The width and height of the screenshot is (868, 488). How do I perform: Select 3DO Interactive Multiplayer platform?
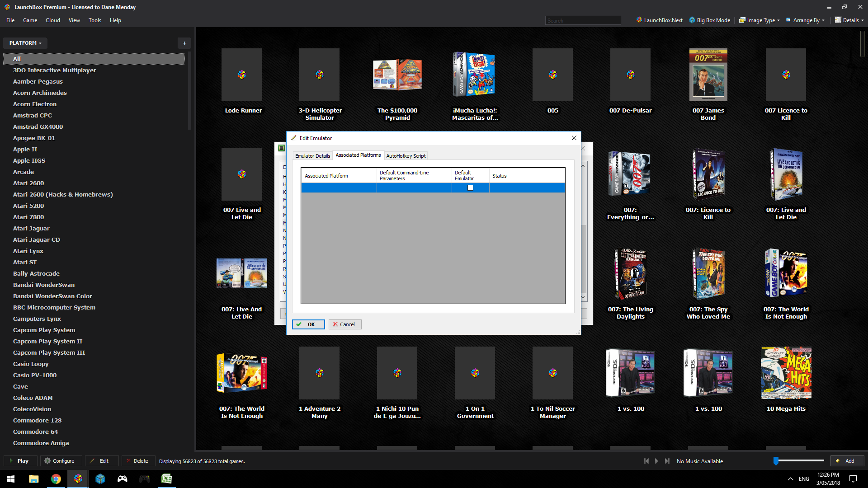pyautogui.click(x=54, y=70)
